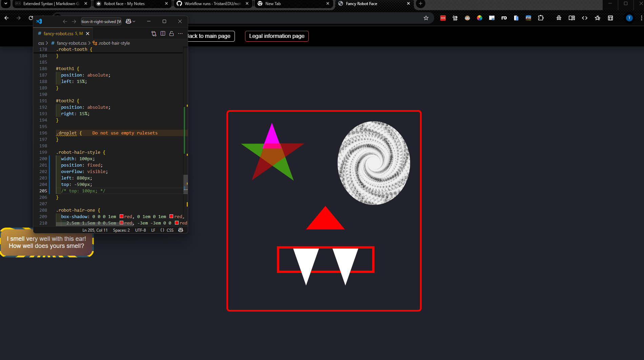Bookmark this page with the star icon
The height and width of the screenshot is (360, 644).
tap(426, 18)
